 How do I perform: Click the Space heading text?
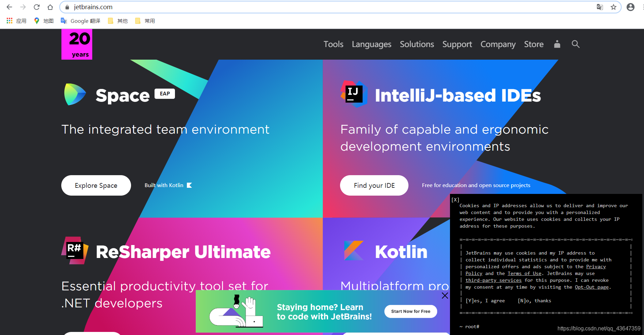(x=123, y=95)
